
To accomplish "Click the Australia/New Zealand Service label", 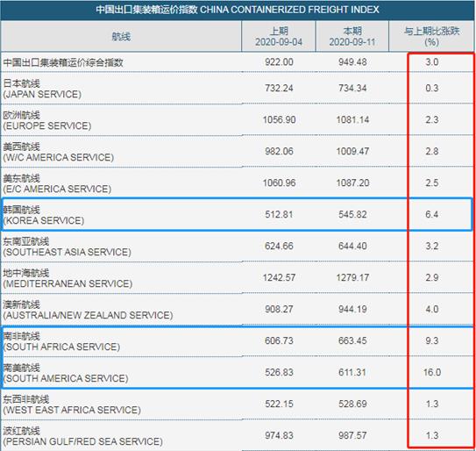I will click(x=88, y=310).
